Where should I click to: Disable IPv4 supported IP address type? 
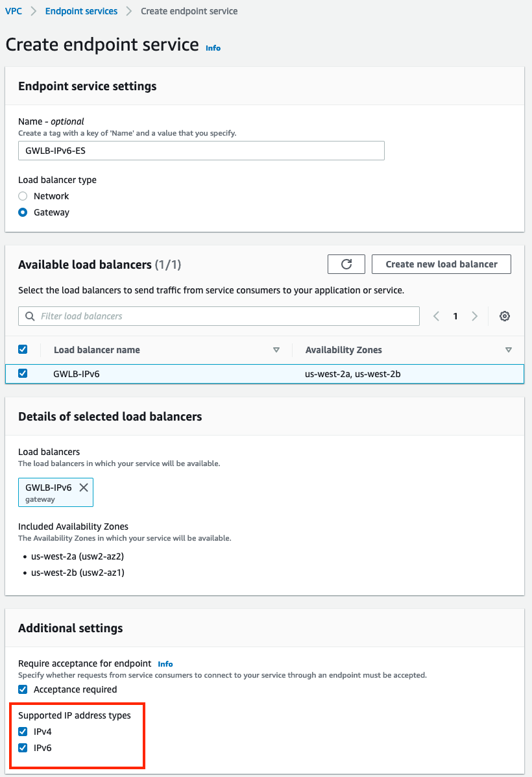23,731
